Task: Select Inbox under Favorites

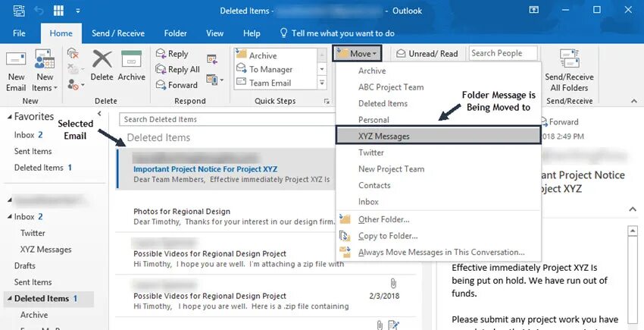Action: pyautogui.click(x=28, y=135)
